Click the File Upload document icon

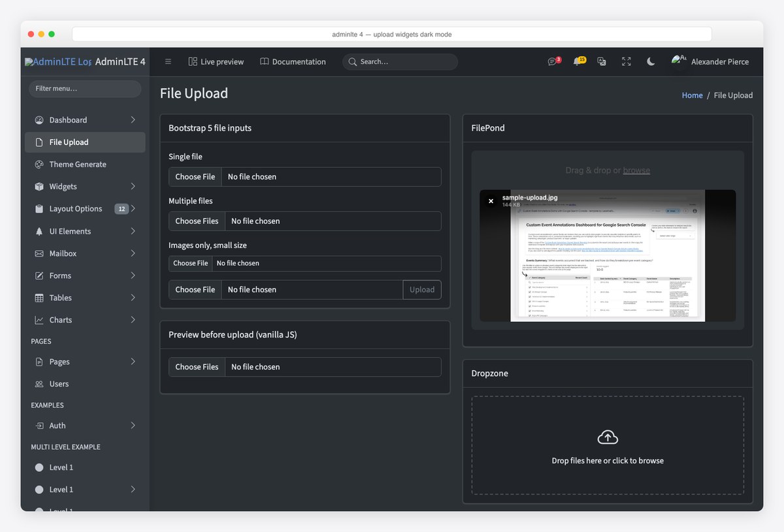click(x=39, y=142)
